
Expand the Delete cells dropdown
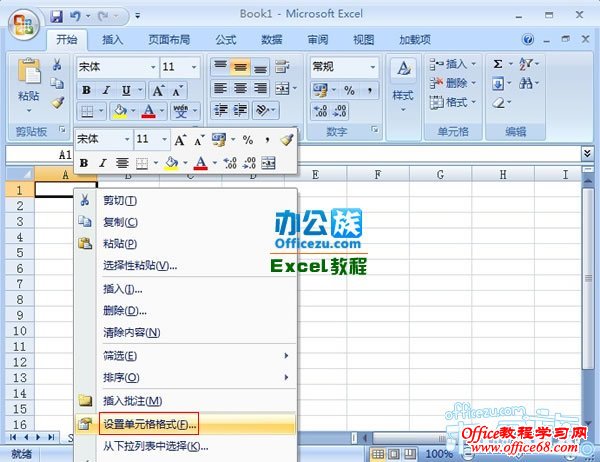(474, 83)
